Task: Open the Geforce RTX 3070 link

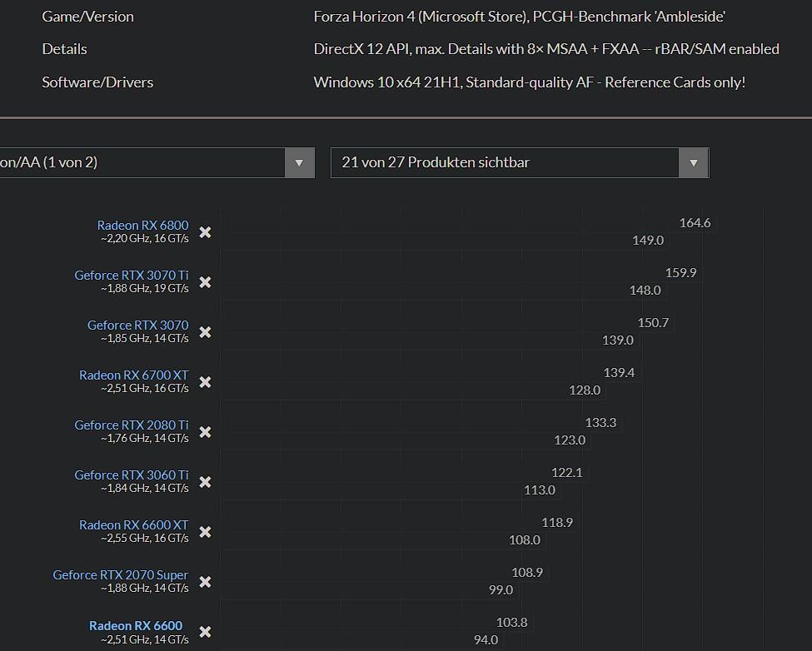Action: 137,325
